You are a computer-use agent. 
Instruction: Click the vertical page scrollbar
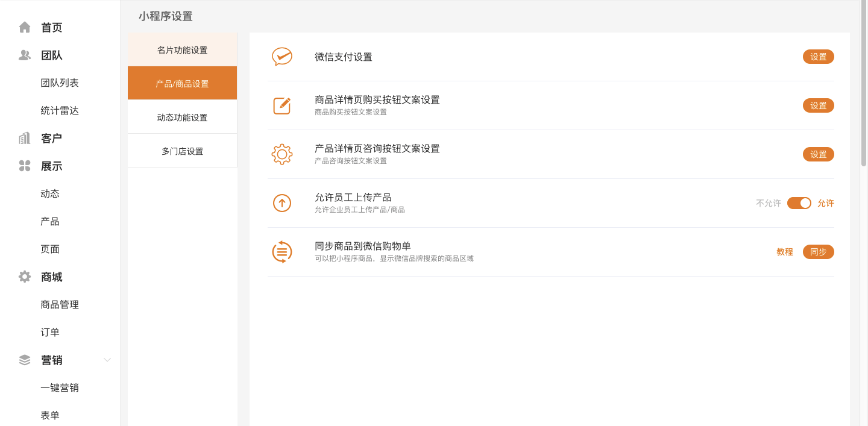point(864,84)
